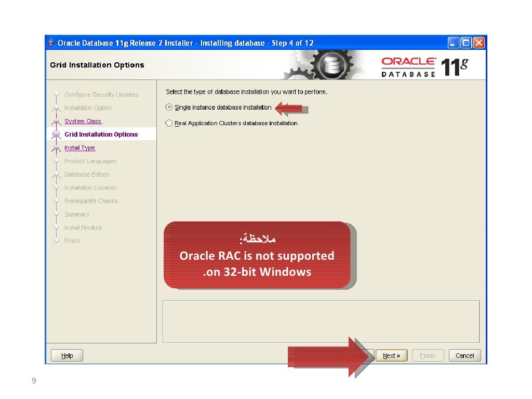Jump to the Install Type step link
532x399 pixels.
(79, 148)
